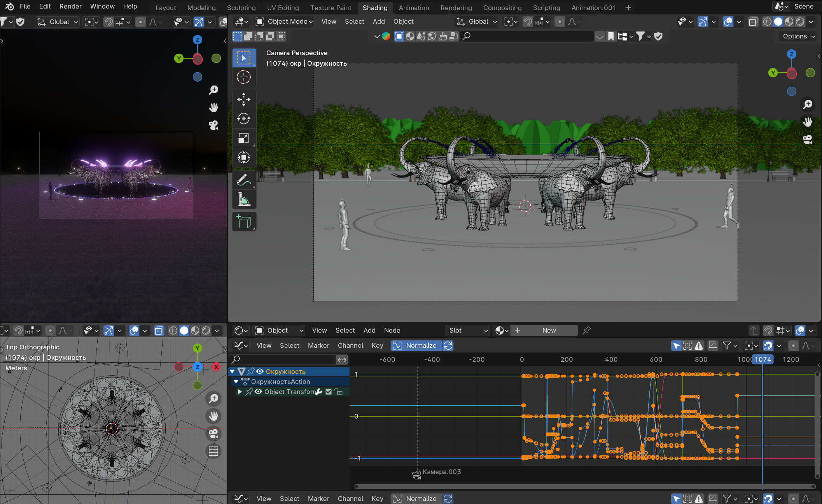The width and height of the screenshot is (822, 504).
Task: Click the horizontal scrollbar of graph editor
Action: (x=583, y=487)
